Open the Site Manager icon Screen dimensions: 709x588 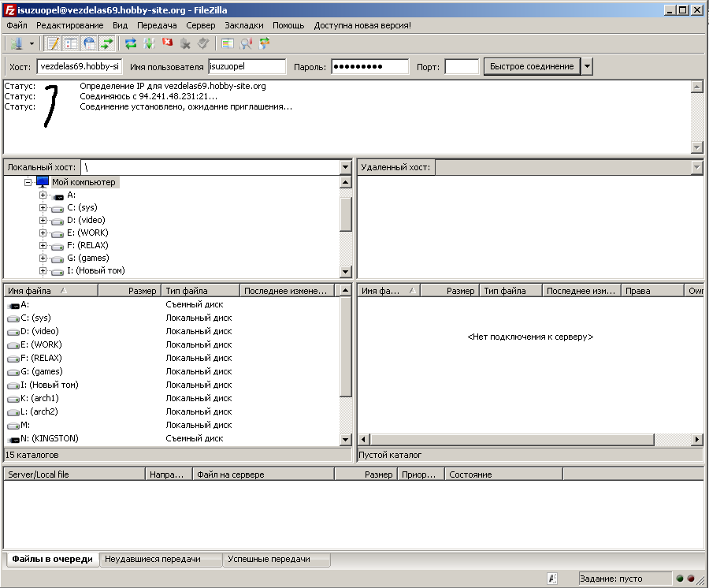point(17,43)
